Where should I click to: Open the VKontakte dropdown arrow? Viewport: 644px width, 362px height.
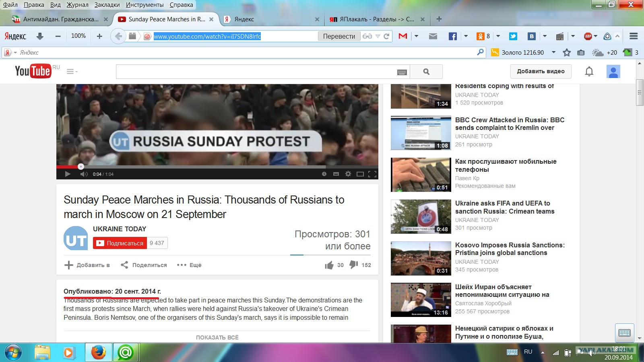(x=545, y=36)
